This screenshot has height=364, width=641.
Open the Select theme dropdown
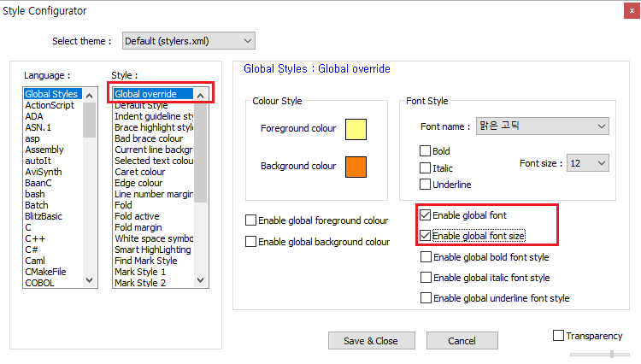[189, 41]
